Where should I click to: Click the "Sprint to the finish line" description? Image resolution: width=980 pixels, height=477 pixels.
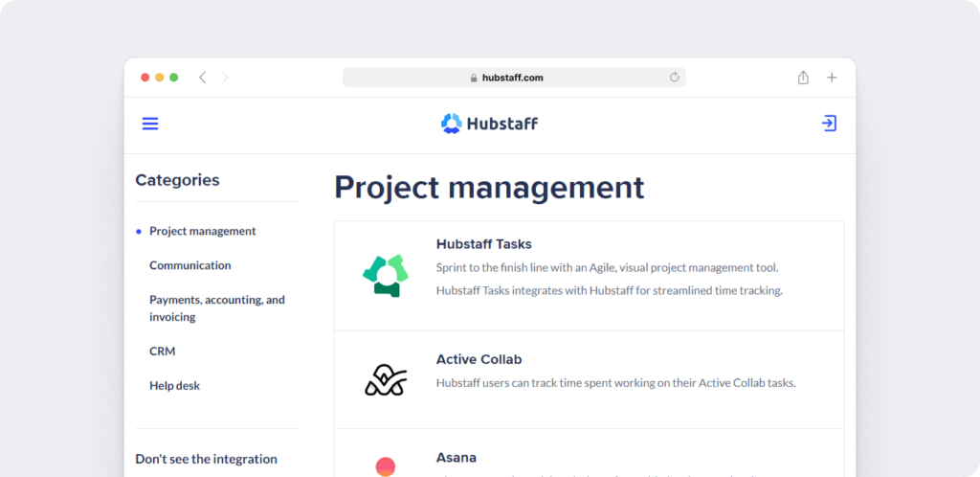[x=607, y=267]
